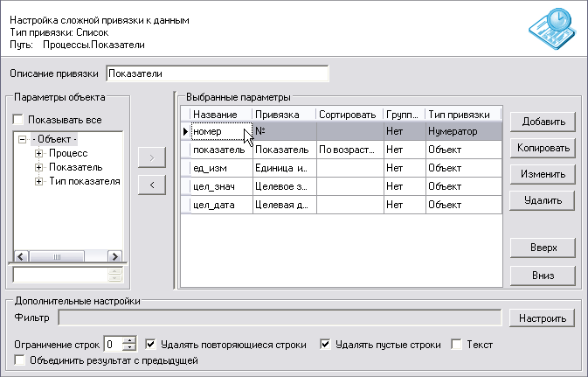
Task: Click the По возраст... sort cell
Action: 350,150
